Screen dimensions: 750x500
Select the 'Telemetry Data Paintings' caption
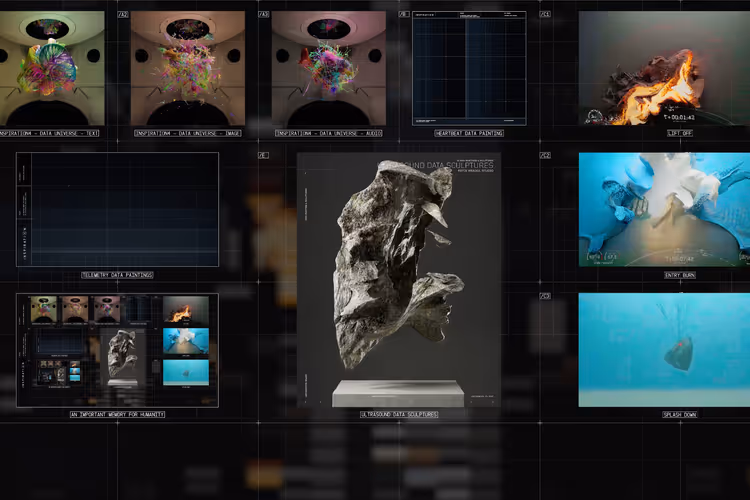coord(117,275)
